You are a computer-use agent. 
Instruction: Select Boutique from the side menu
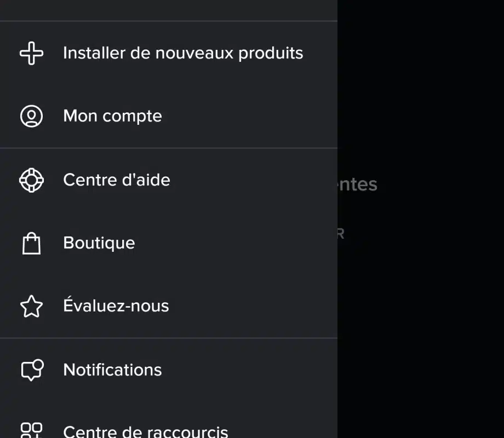pyautogui.click(x=99, y=243)
